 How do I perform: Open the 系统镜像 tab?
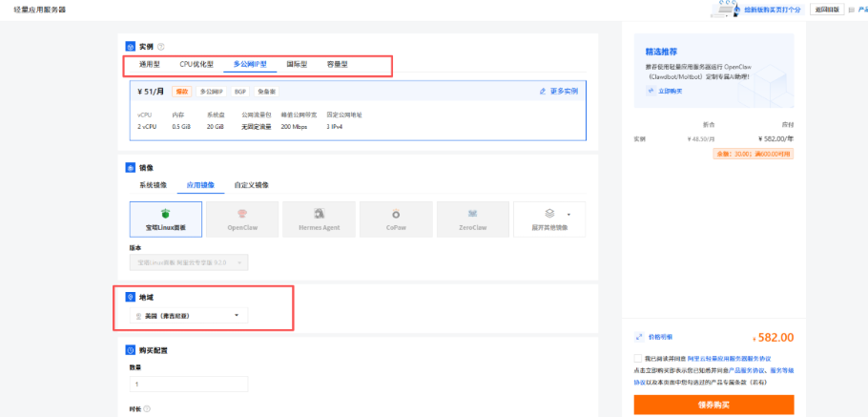pyautogui.click(x=153, y=185)
